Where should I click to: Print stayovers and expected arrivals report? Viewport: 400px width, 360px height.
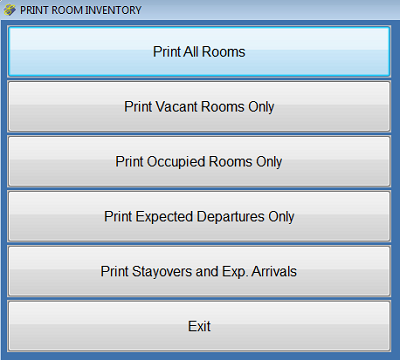pos(199,271)
